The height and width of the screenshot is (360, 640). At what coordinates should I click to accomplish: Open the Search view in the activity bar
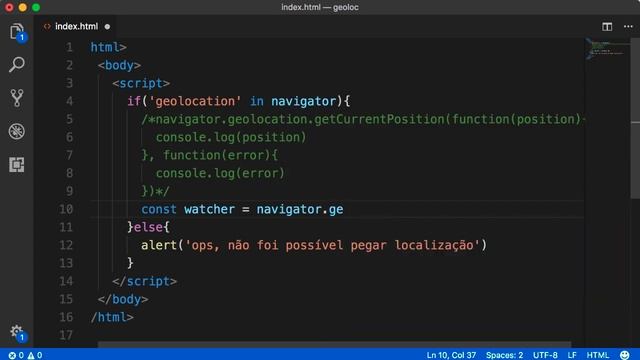(x=17, y=64)
